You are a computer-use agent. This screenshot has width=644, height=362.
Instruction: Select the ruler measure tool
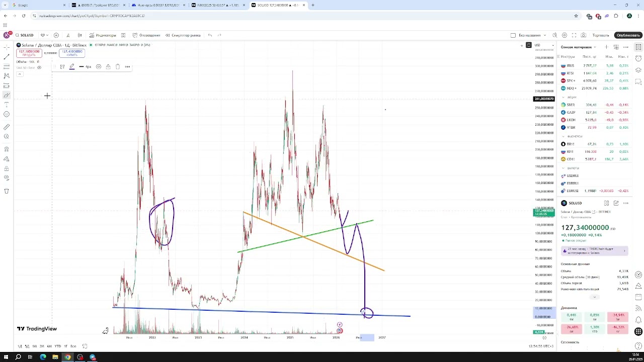click(7, 127)
